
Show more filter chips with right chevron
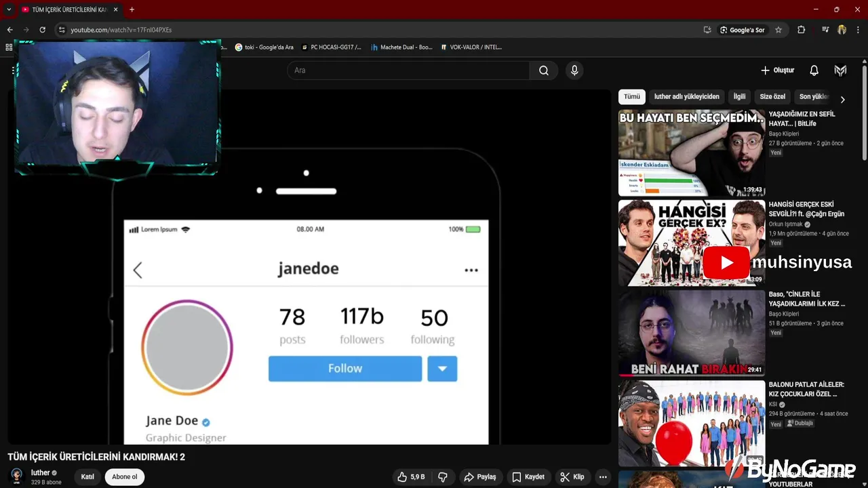[843, 100]
